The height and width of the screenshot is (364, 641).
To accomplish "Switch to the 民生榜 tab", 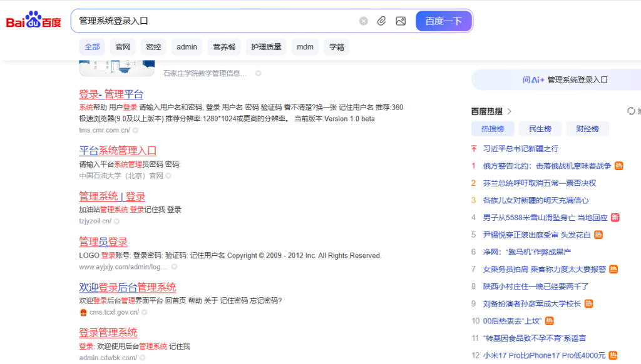I will click(540, 128).
